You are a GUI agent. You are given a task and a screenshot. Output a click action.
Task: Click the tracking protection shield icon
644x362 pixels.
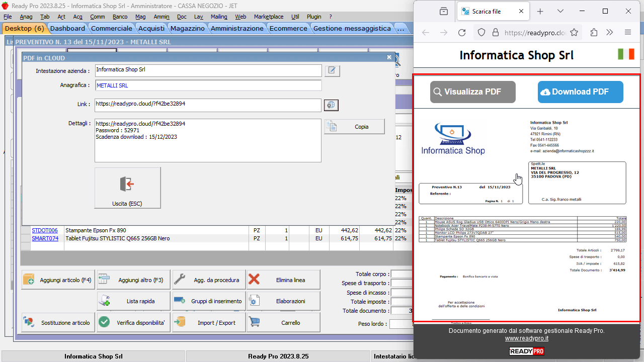(481, 33)
